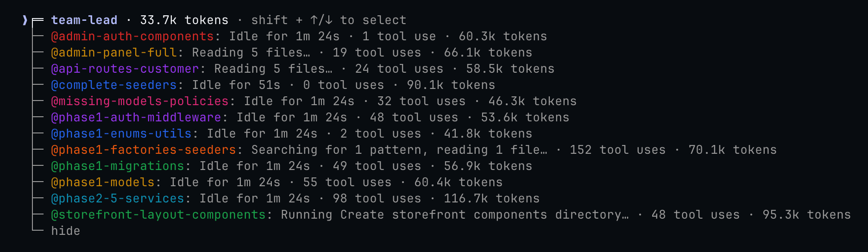Select the @phase1-enums-utils agent
This screenshot has height=252, width=868.
coord(121,134)
